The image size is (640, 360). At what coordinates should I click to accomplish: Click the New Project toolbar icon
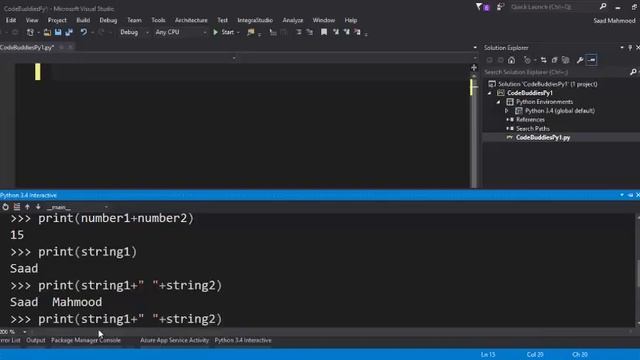click(30, 32)
